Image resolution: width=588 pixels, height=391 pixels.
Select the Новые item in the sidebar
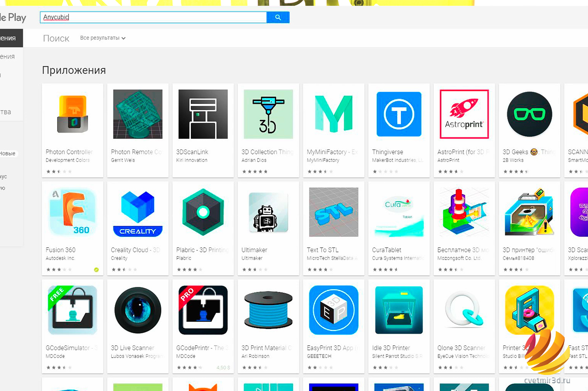8,154
